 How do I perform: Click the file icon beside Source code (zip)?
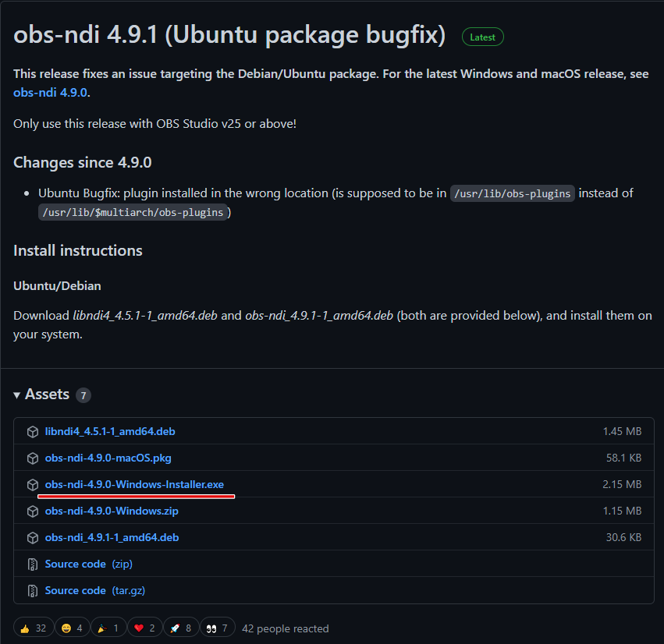pos(32,563)
